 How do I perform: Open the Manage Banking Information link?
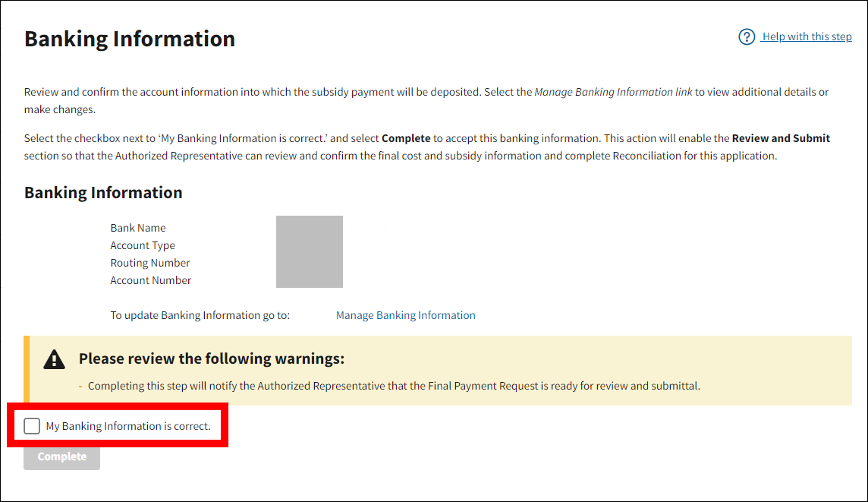click(x=405, y=315)
